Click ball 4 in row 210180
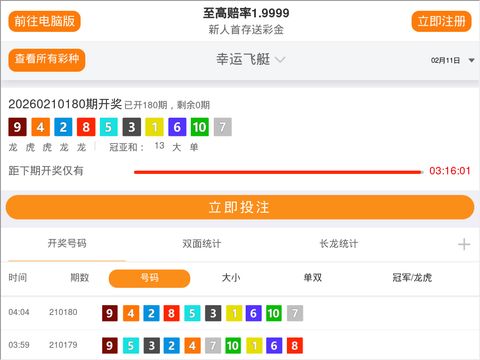480x360 pixels. tap(131, 313)
